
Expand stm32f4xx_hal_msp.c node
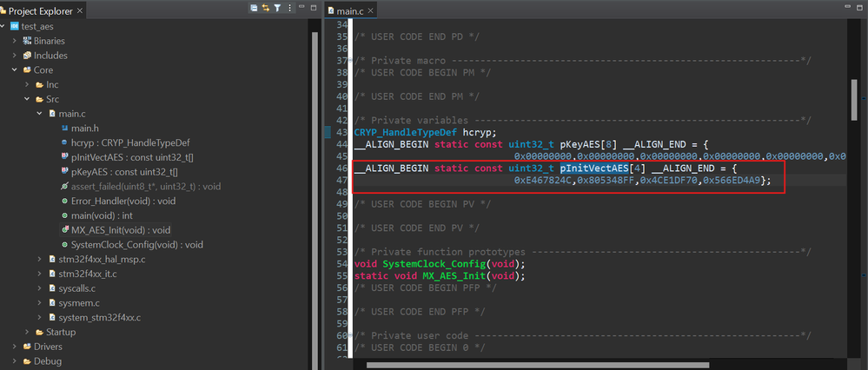tap(39, 259)
